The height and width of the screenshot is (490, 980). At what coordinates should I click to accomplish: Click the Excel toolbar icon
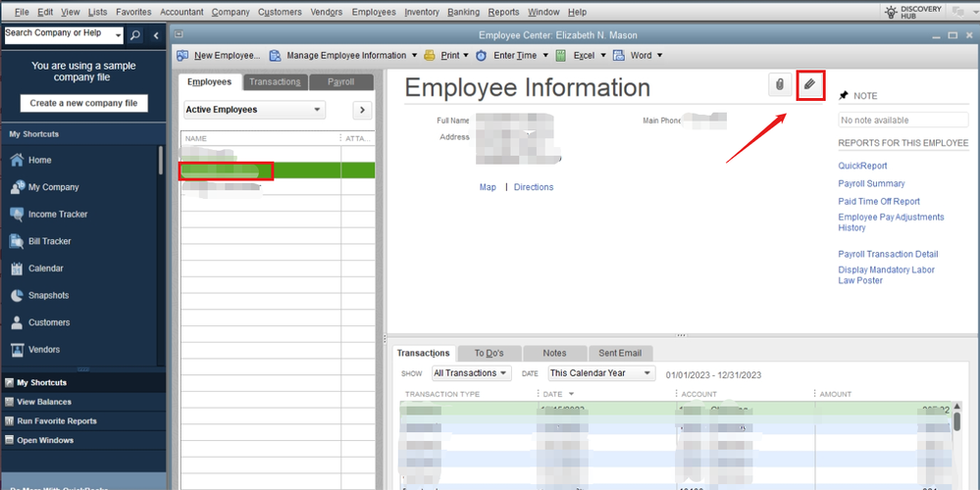[560, 56]
